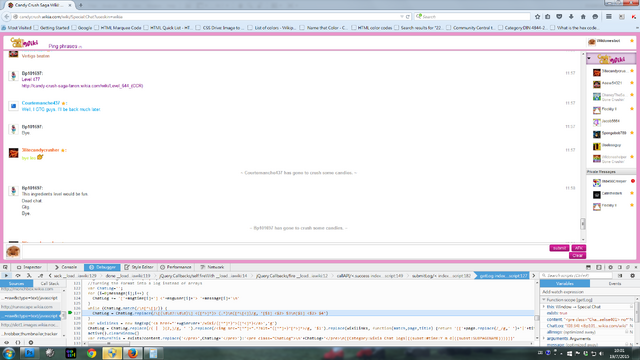Expand the arguments variable
This screenshot has height=360, width=640.
tap(544, 338)
